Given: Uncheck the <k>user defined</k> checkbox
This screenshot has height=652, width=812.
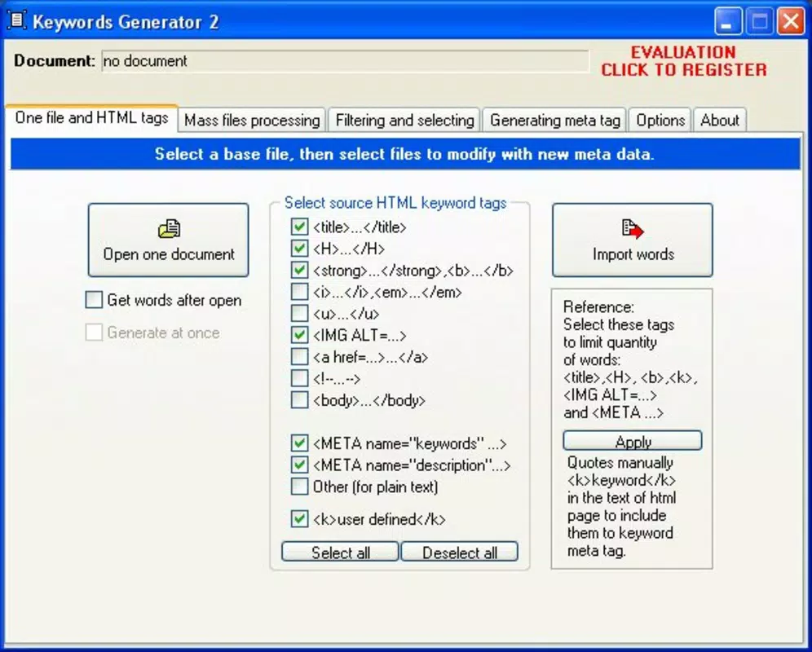Looking at the screenshot, I should pos(299,519).
